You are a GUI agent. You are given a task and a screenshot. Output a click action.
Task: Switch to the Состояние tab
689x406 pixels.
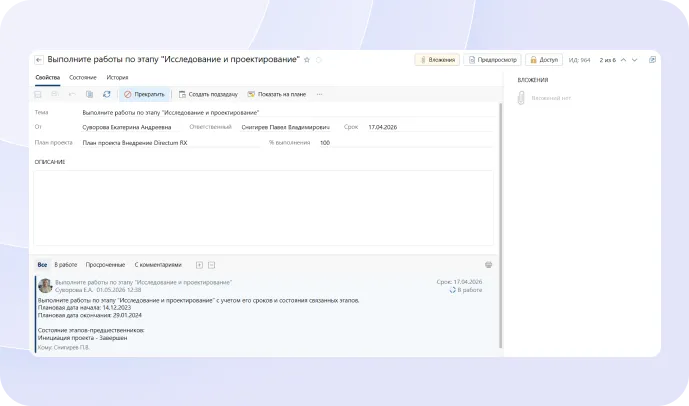83,77
